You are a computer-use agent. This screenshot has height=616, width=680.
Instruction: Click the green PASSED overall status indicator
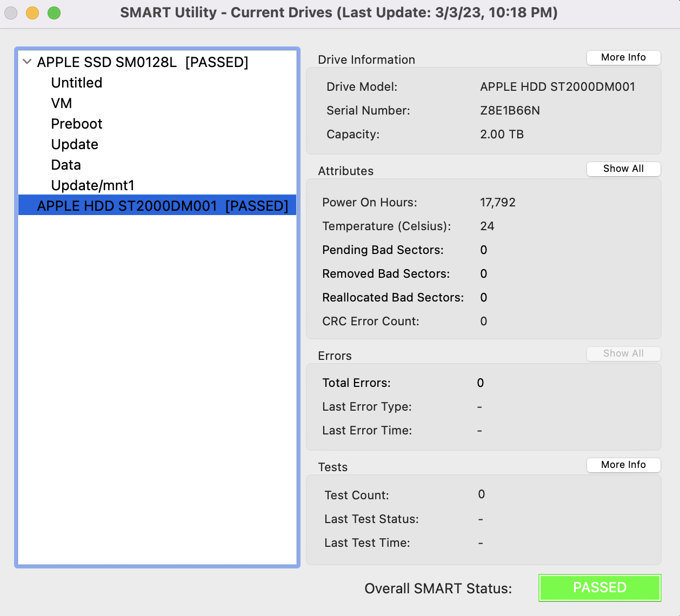[x=600, y=587]
